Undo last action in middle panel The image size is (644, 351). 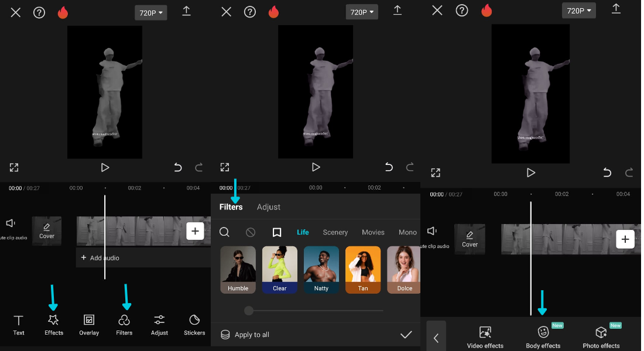389,167
